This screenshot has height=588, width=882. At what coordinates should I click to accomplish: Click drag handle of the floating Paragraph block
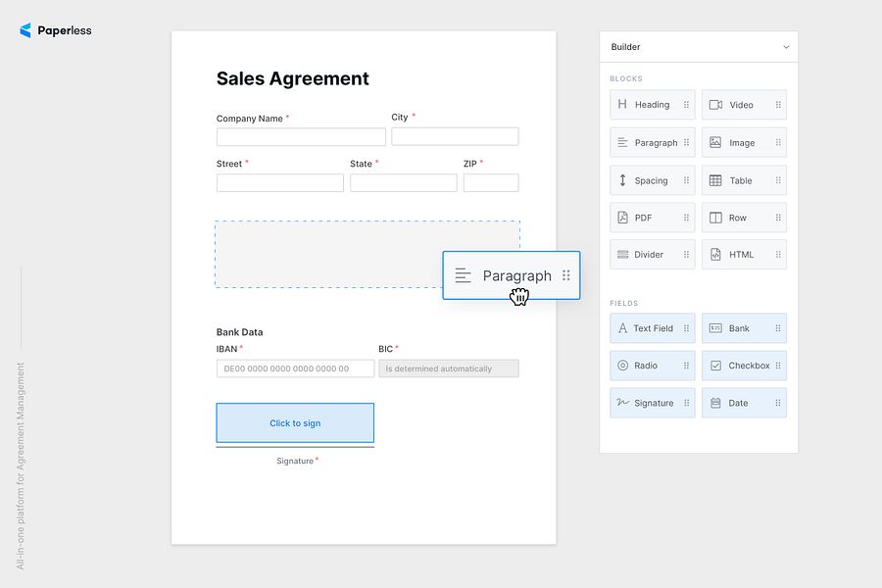click(565, 275)
